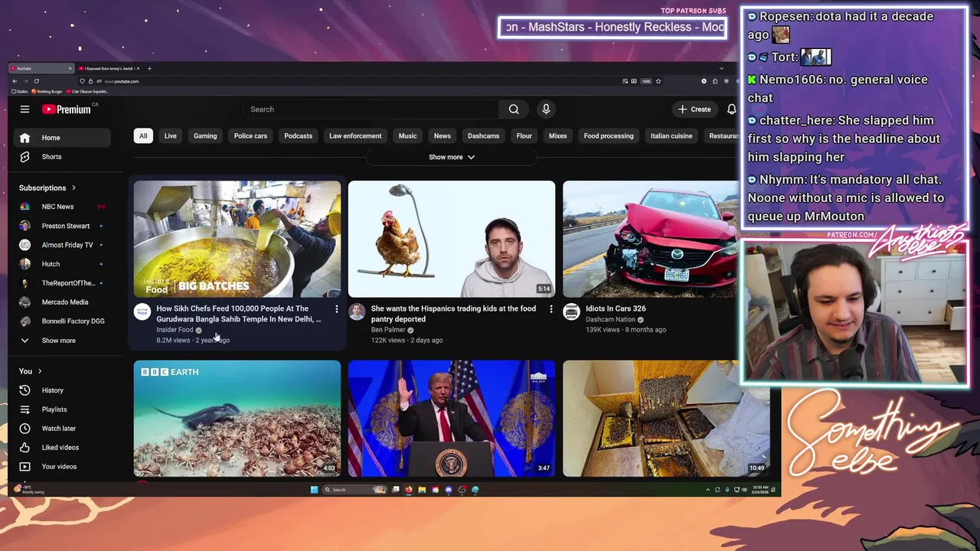Switch to the Exposed New Jersey's browser tab

click(109, 69)
